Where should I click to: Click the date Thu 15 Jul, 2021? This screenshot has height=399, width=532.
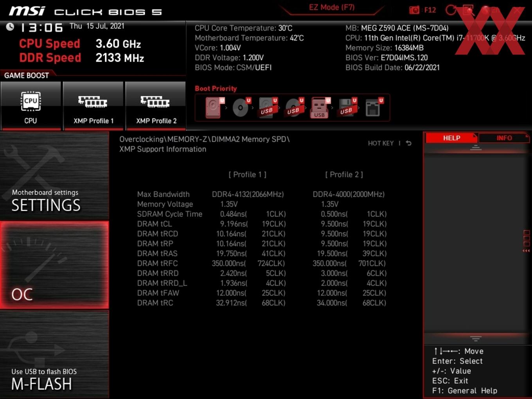(x=97, y=26)
